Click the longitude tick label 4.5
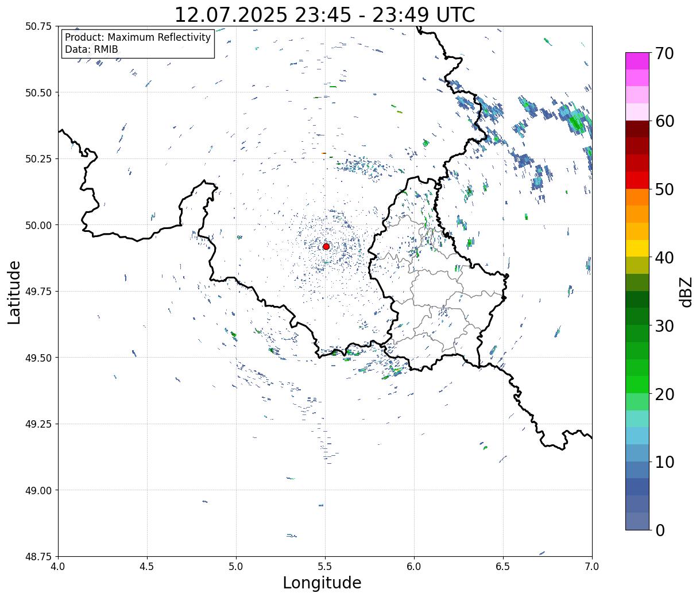 [147, 567]
